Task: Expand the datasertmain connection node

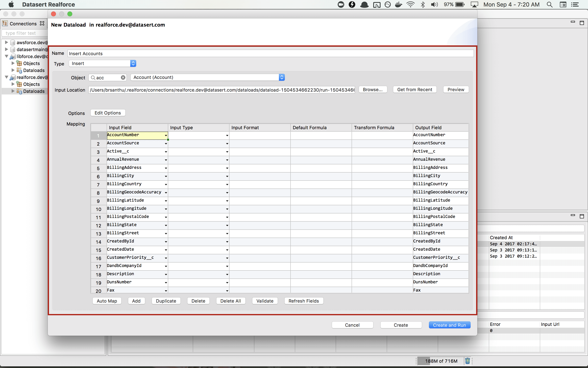Action: pyautogui.click(x=7, y=49)
